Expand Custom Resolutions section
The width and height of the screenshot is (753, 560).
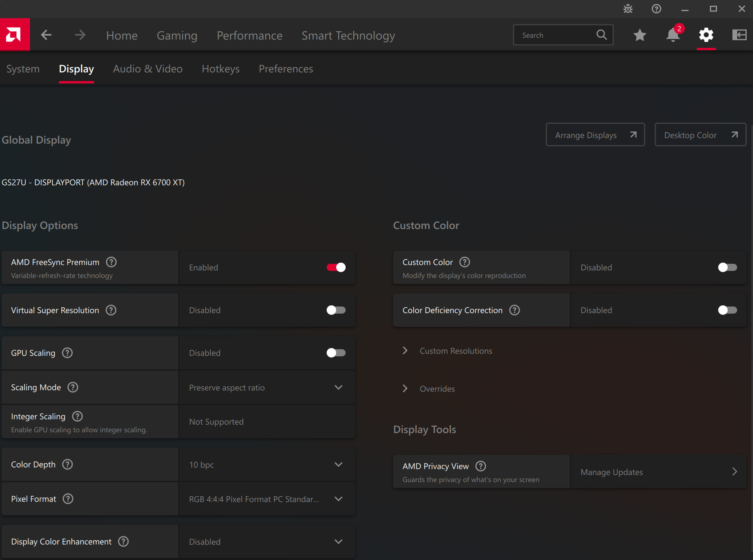[448, 351]
